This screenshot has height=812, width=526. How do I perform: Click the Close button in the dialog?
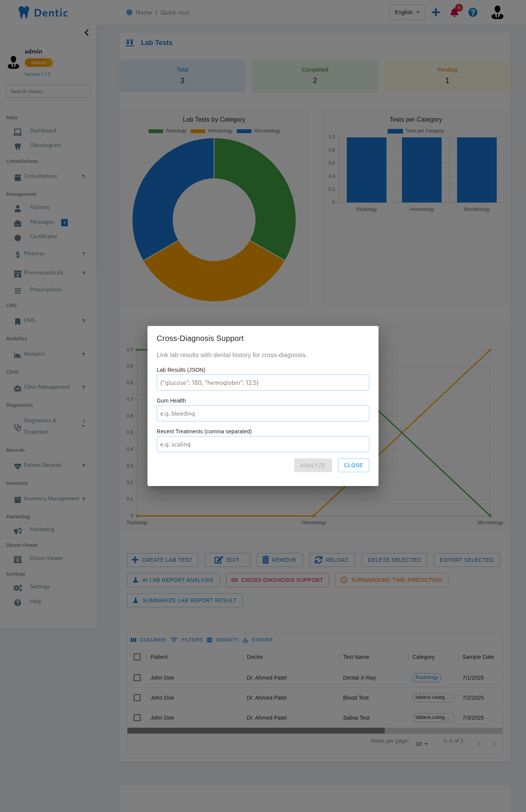(353, 465)
